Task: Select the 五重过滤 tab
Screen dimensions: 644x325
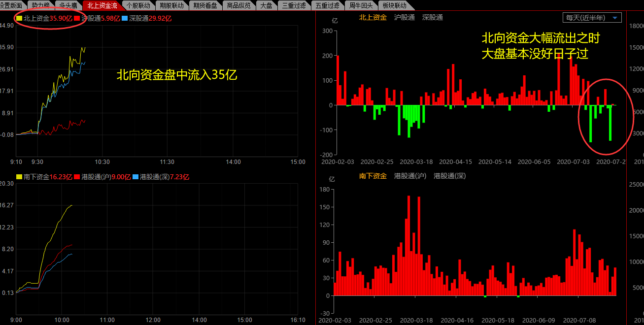Action: click(327, 5)
